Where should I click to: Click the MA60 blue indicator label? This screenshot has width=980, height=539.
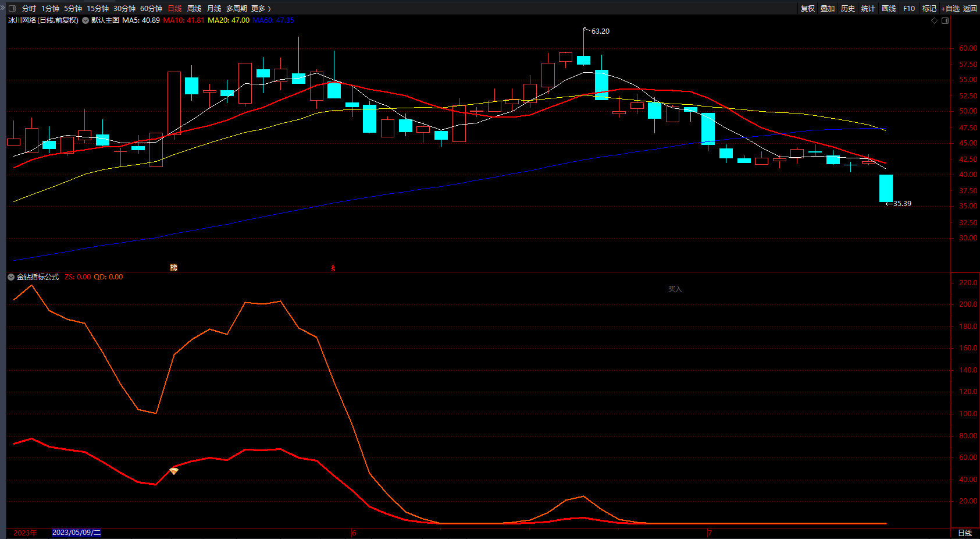tap(273, 20)
